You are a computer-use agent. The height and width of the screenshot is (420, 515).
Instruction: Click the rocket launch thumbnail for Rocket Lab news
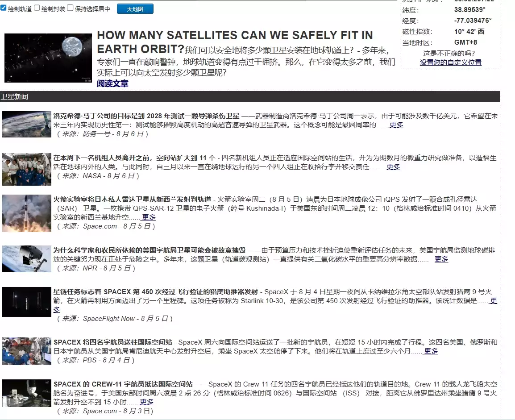click(x=27, y=213)
